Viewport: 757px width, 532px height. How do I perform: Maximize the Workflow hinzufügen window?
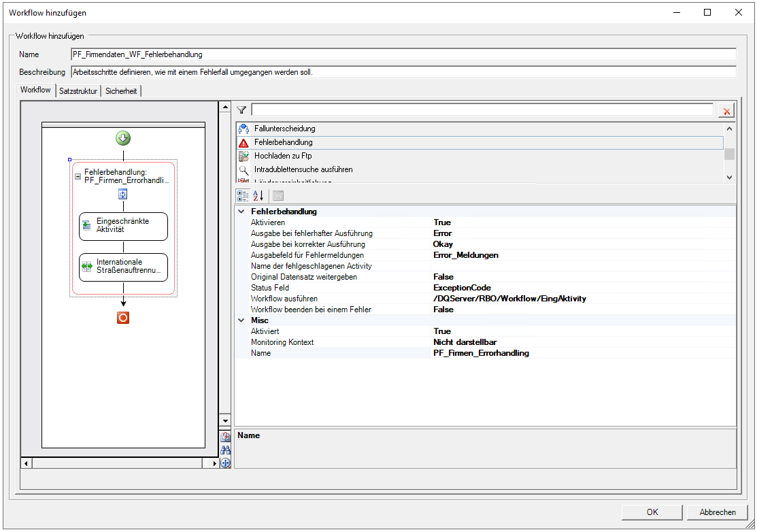(x=707, y=12)
